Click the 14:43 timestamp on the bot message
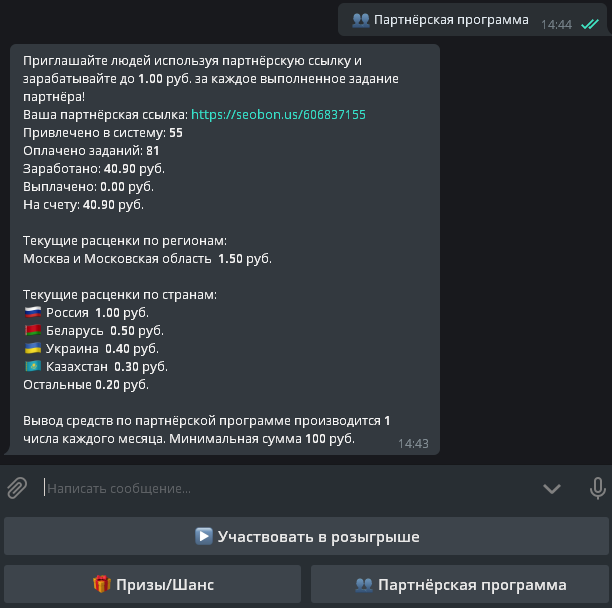The image size is (612, 608). pyautogui.click(x=413, y=442)
